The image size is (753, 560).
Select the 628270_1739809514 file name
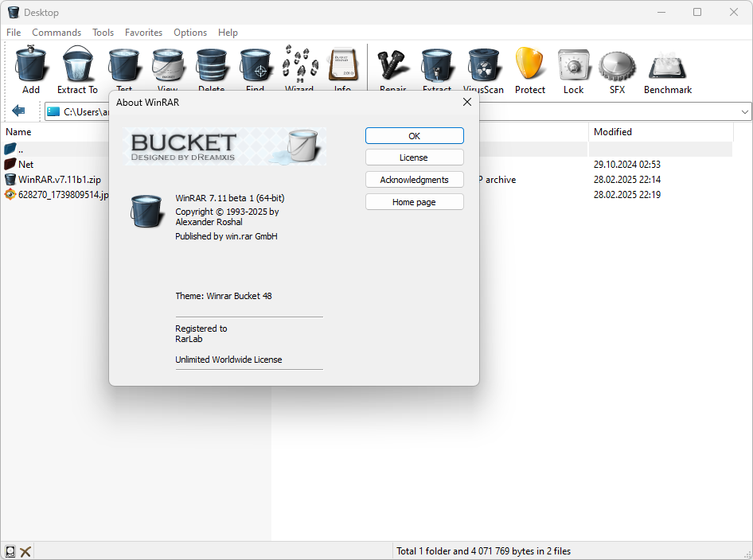(x=64, y=194)
